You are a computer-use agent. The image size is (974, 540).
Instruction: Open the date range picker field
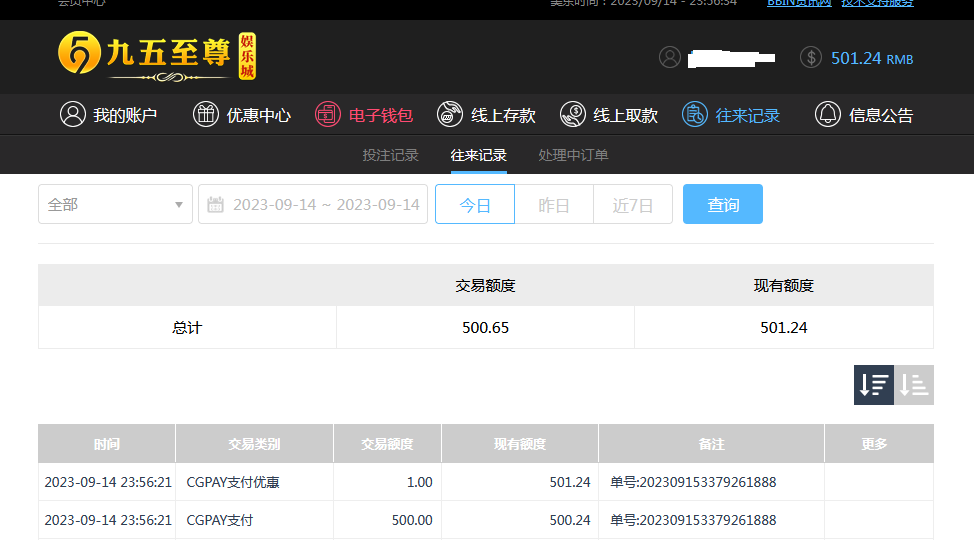click(313, 204)
